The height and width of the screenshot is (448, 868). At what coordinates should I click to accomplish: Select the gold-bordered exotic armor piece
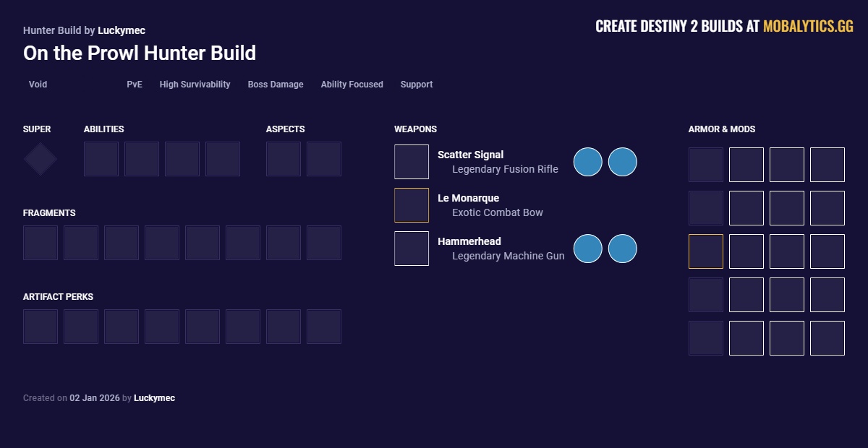pos(706,251)
